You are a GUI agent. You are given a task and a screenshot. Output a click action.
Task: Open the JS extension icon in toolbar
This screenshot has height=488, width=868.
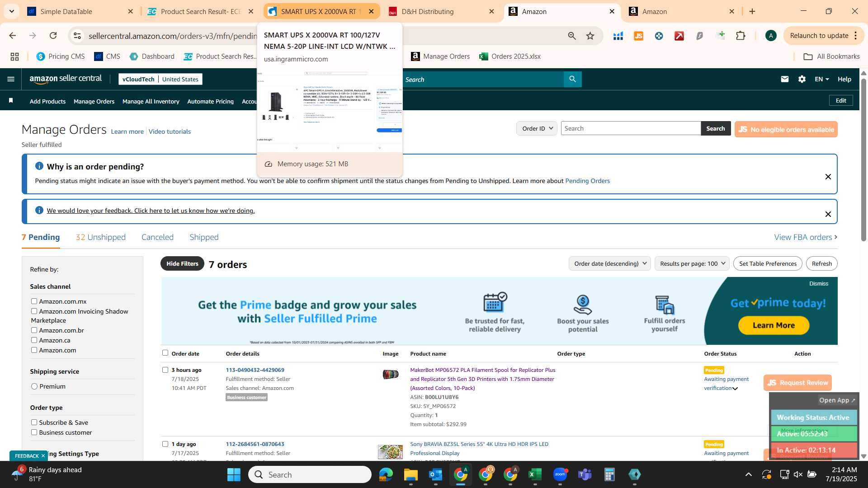click(638, 36)
